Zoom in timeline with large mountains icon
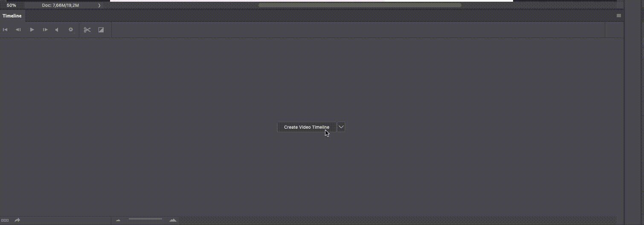644x225 pixels. [173, 220]
